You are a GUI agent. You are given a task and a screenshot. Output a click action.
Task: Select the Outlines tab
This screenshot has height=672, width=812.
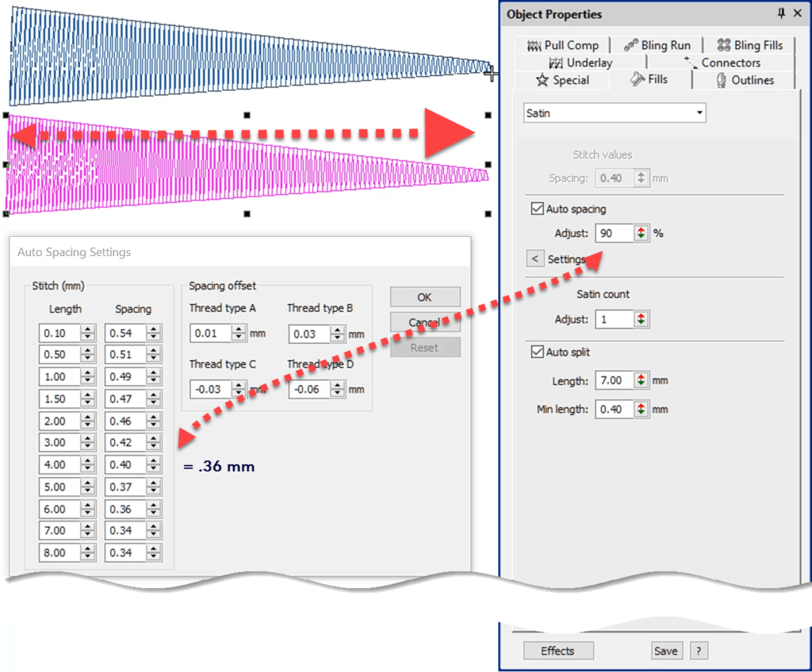(x=745, y=80)
